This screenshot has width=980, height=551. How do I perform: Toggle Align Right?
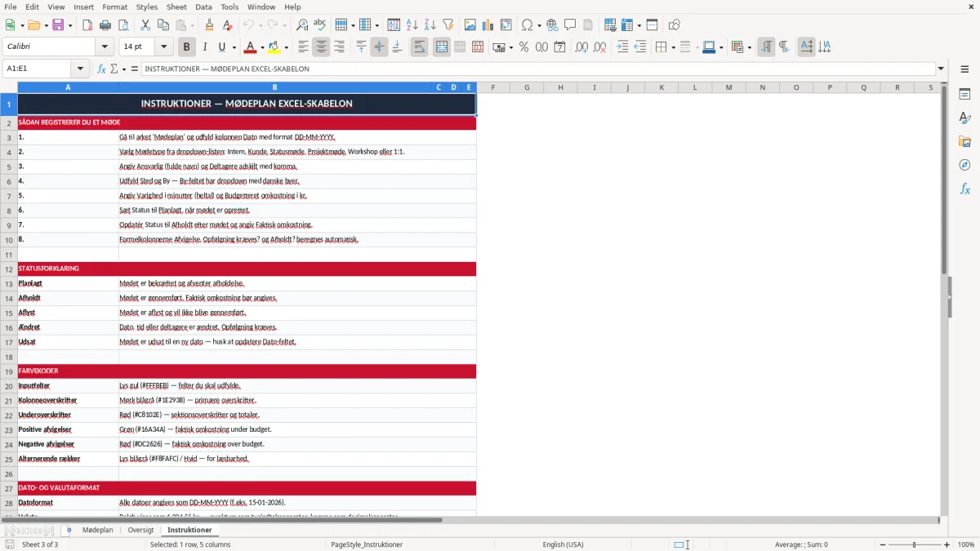[x=339, y=47]
